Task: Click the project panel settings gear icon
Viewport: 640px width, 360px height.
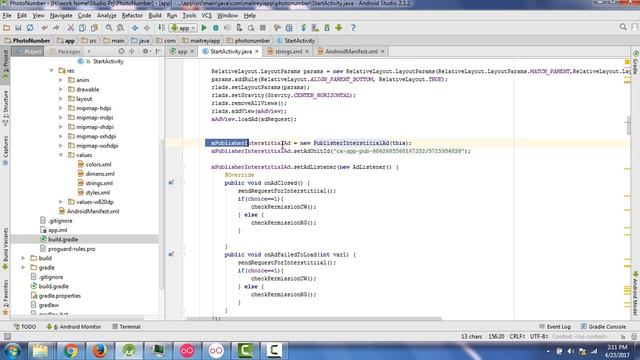Action: [146, 51]
